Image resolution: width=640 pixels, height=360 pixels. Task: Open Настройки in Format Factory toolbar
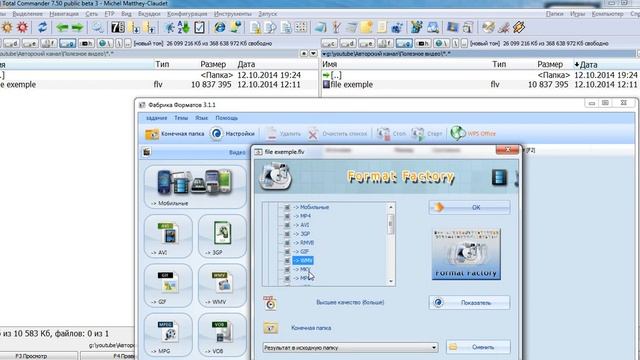pyautogui.click(x=233, y=134)
